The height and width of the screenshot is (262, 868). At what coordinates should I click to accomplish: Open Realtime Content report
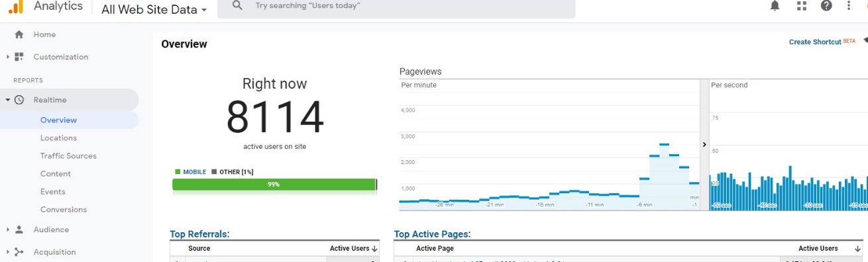coord(56,173)
